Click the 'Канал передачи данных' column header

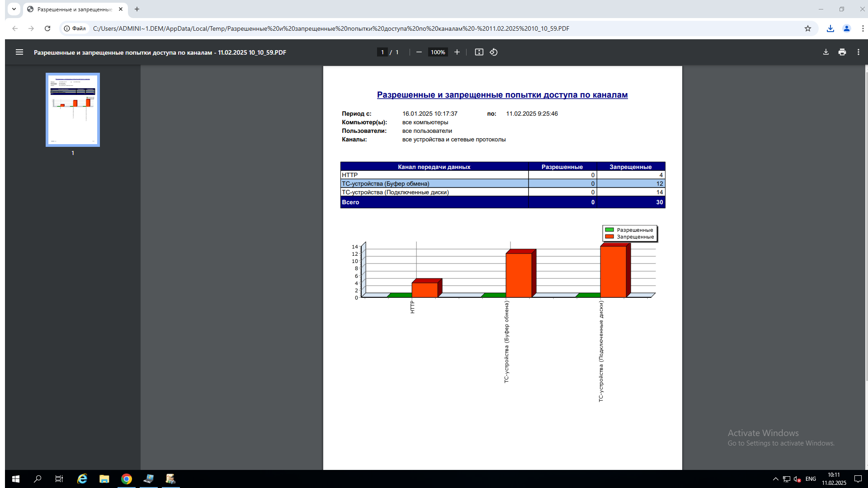pyautogui.click(x=434, y=167)
